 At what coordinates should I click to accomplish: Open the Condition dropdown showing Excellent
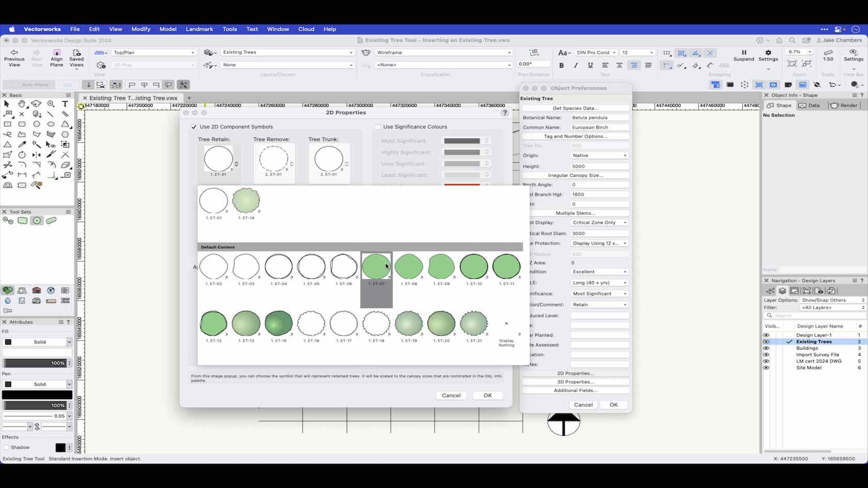click(599, 272)
